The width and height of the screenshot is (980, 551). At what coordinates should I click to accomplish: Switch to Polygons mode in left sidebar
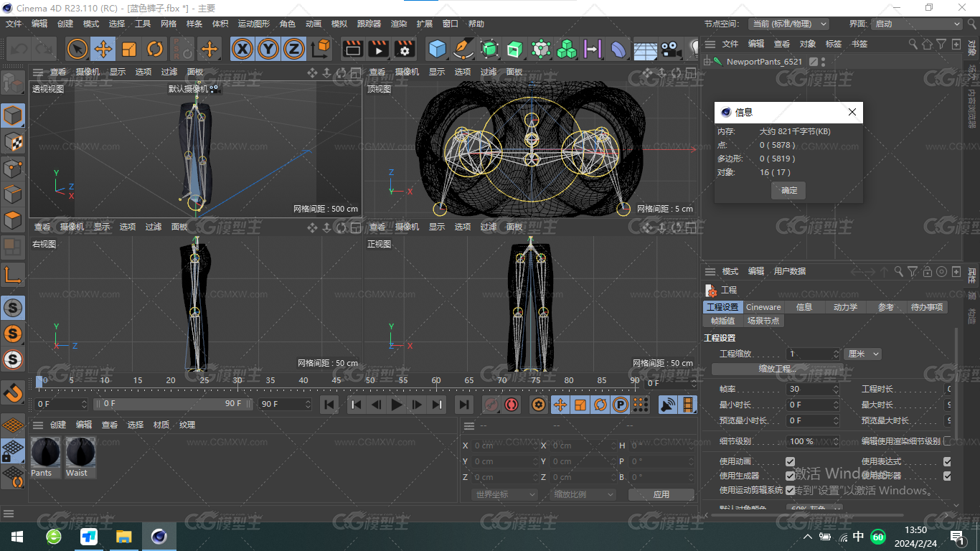tap(13, 220)
